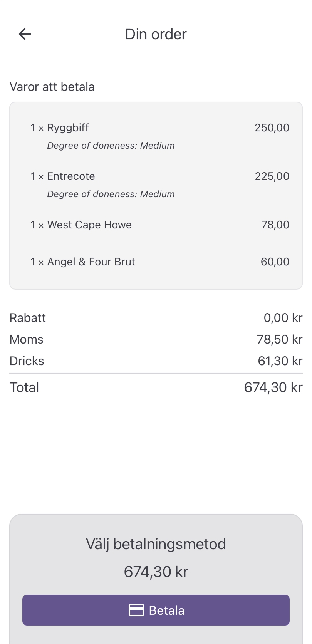Image resolution: width=312 pixels, height=644 pixels.
Task: Tap the Dricks tip amount 61,30 kr
Action: point(280,361)
